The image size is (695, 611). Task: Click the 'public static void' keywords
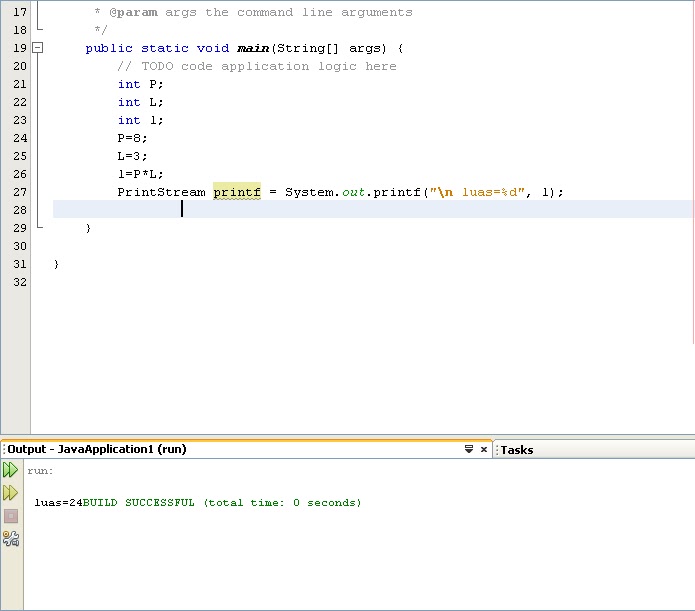click(x=157, y=48)
